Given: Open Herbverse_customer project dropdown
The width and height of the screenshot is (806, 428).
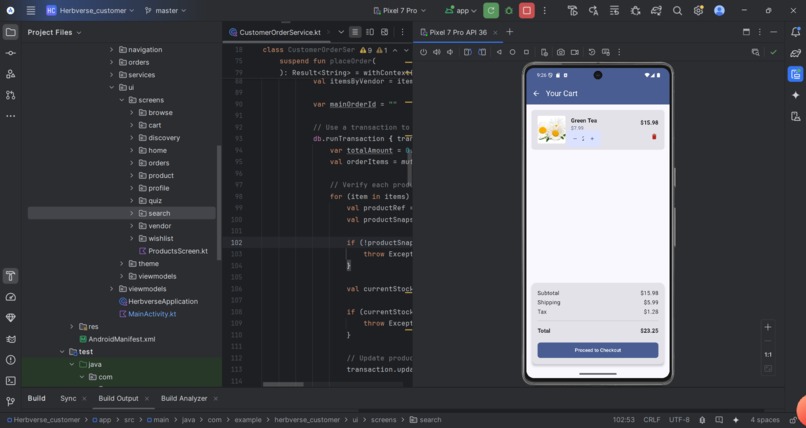Looking at the screenshot, I should [x=90, y=10].
